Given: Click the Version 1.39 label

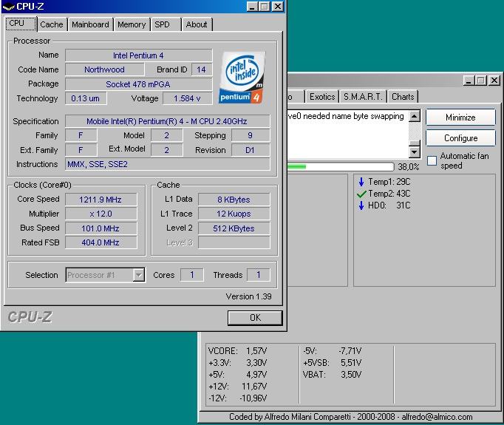Looking at the screenshot, I should click(x=248, y=296).
